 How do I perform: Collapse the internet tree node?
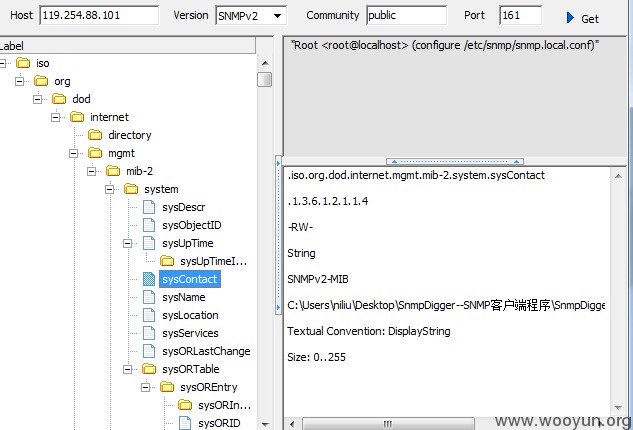point(55,117)
